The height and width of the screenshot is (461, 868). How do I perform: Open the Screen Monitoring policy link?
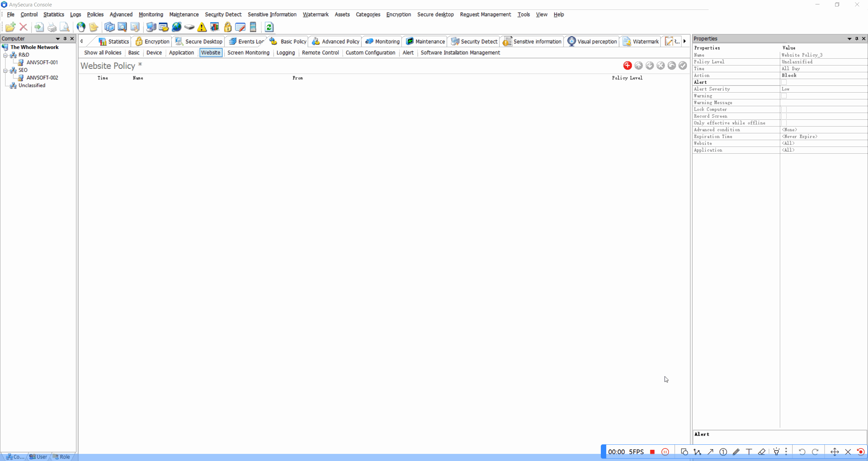click(248, 53)
